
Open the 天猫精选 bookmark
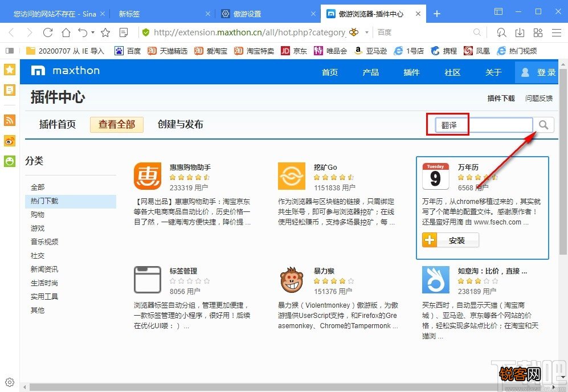click(167, 51)
